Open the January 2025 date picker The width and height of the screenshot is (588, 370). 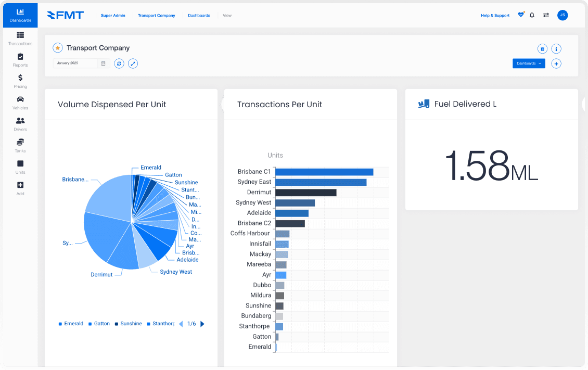click(x=79, y=63)
